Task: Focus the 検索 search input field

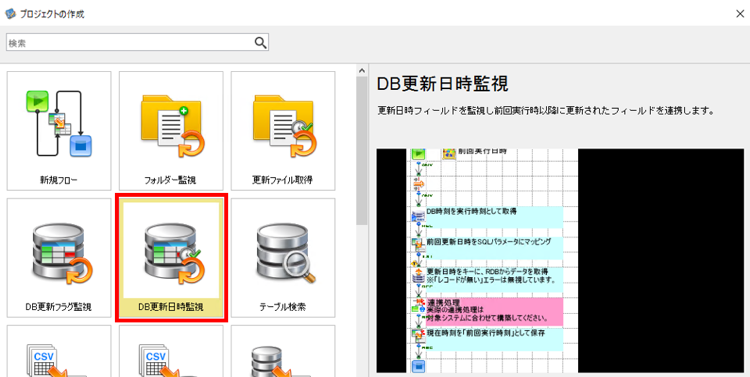Action: pyautogui.click(x=137, y=43)
